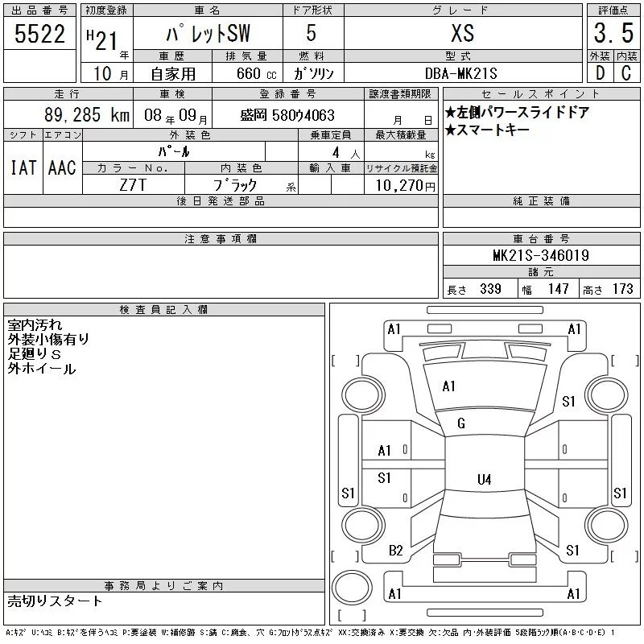Click the first registration year H21
This screenshot has height=644, width=644.
point(102,40)
